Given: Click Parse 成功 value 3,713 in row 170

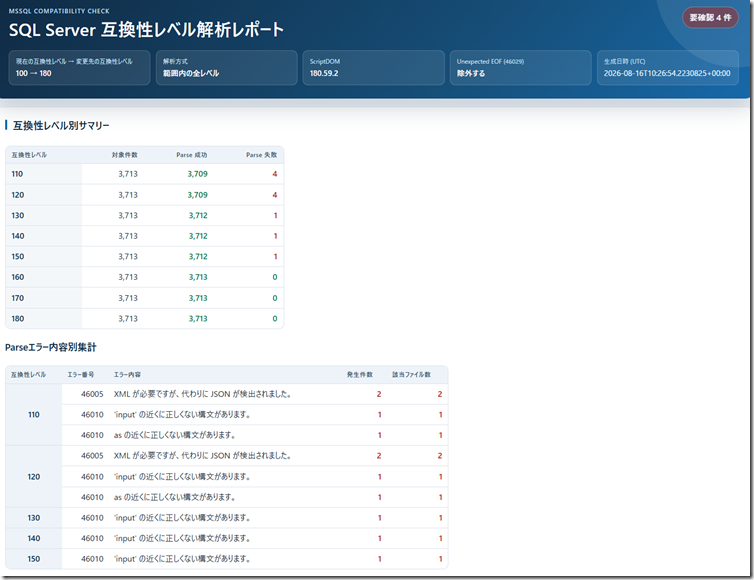Looking at the screenshot, I should 198,298.
